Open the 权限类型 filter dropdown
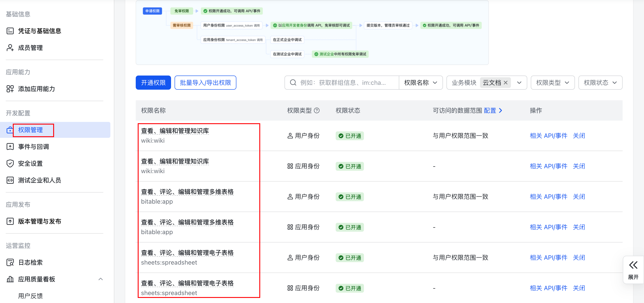The image size is (644, 303). pos(552,83)
